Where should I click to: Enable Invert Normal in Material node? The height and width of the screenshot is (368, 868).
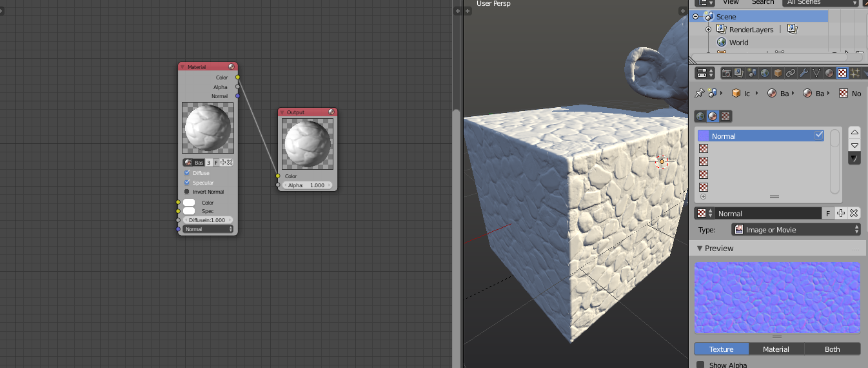pyautogui.click(x=187, y=192)
